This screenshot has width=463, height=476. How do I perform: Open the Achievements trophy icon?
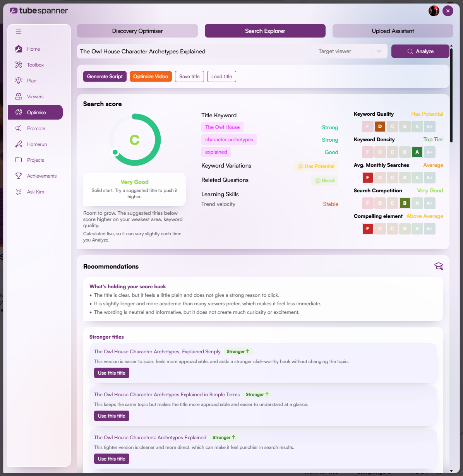point(19,176)
